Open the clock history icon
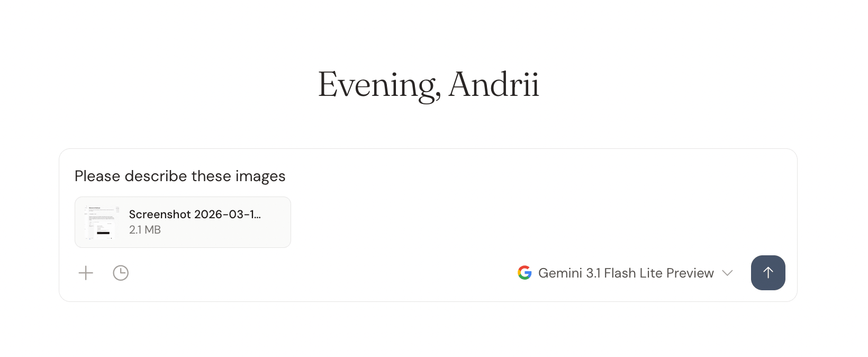 click(x=121, y=273)
